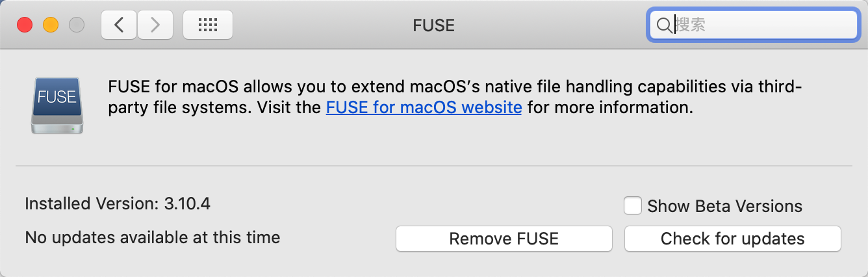
Task: Click the No updates available status text
Action: pyautogui.click(x=153, y=237)
